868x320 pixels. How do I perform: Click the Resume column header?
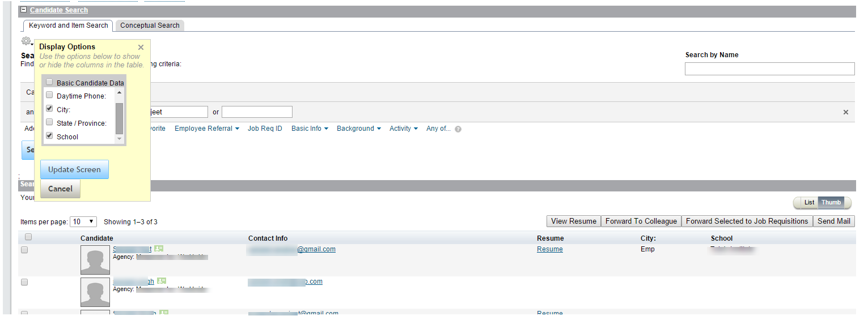tap(551, 238)
